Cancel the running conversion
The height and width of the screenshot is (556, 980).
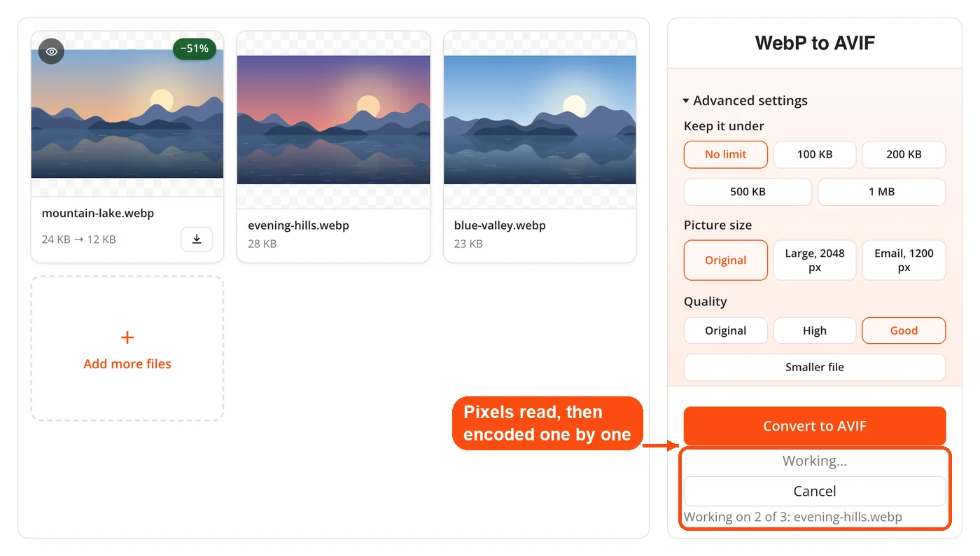[815, 492]
